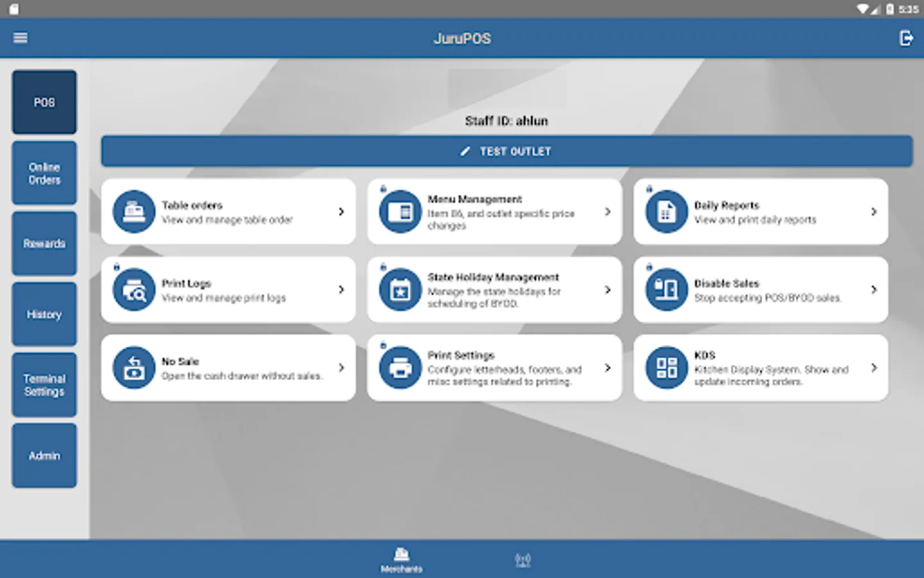This screenshot has width=924, height=578.
Task: Click the JuruPOS header title
Action: point(462,39)
